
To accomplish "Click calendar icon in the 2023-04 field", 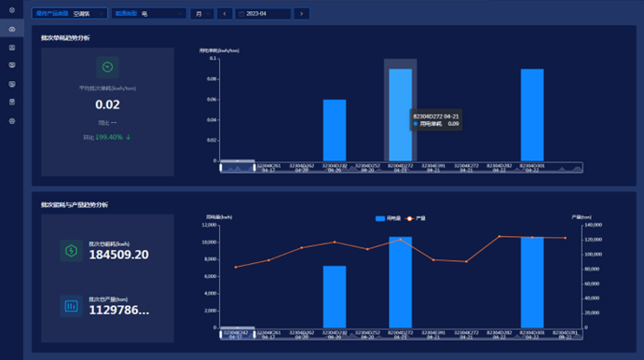I will pos(241,14).
